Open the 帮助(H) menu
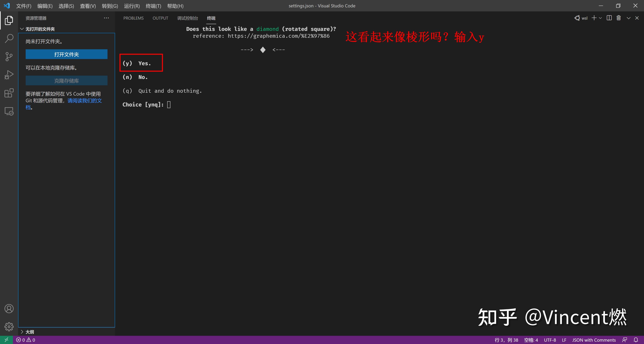Screen dimensions: 644x344 [x=175, y=6]
